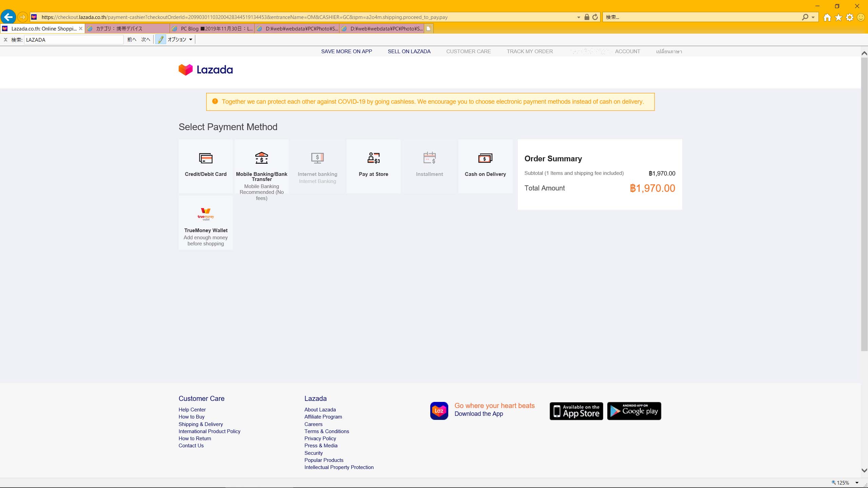Close the find bar with the X icon

(5, 40)
